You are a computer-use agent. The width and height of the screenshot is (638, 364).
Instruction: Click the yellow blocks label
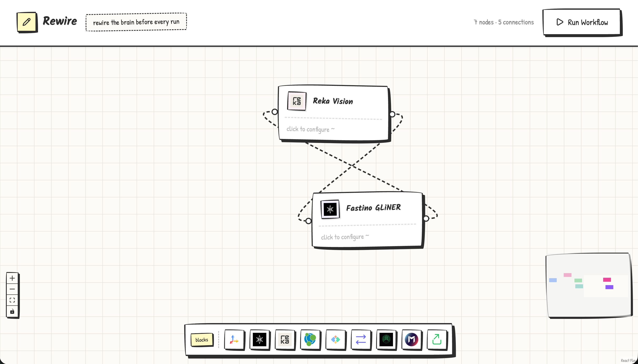[x=202, y=340]
